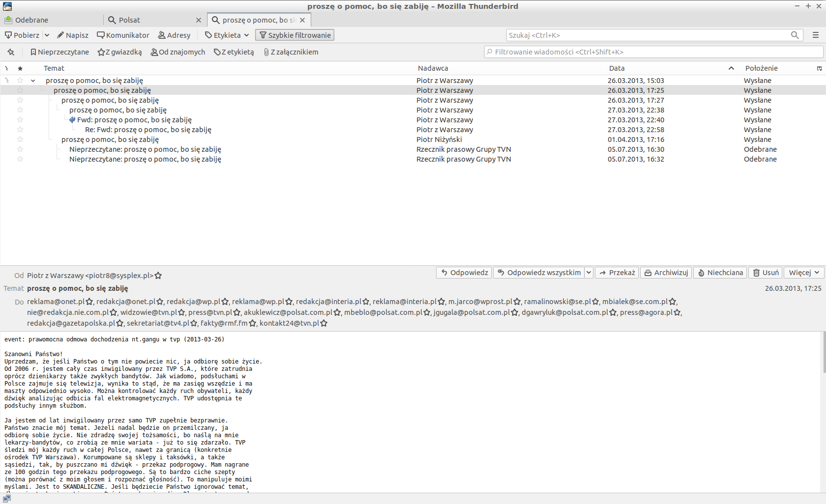
Task: Sort by the starred column header
Action: tap(20, 68)
